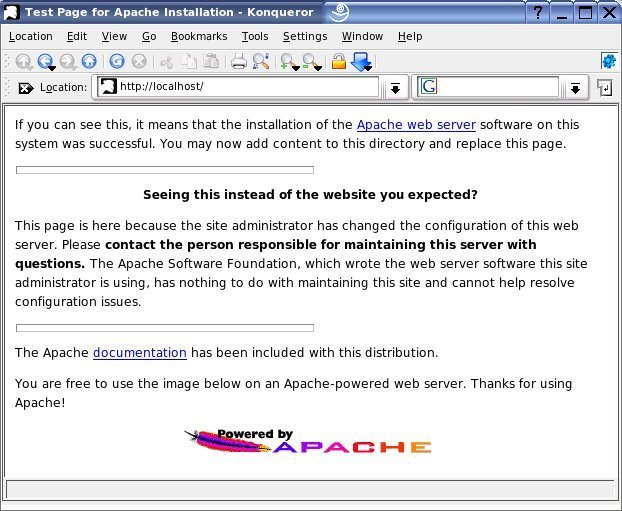The height and width of the screenshot is (511, 622).
Task: Open the Location menu
Action: (x=31, y=36)
